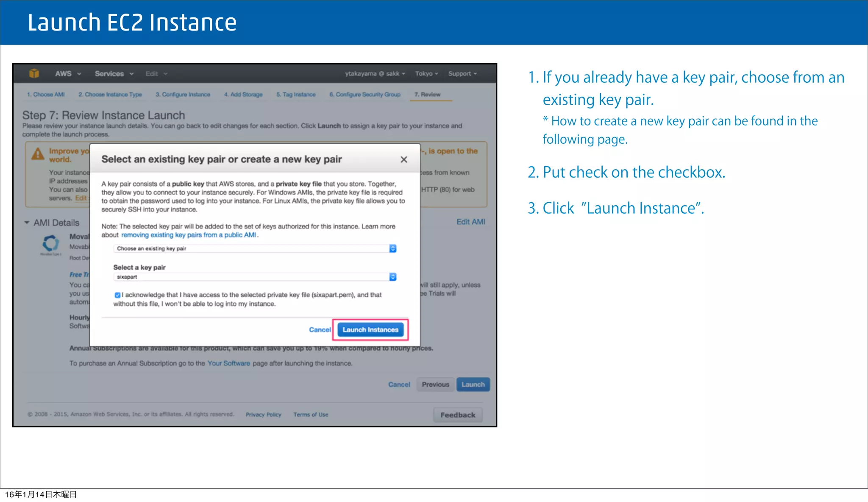The height and width of the screenshot is (502, 868).
Task: Click Cancel in the key pair dialog
Action: pos(320,330)
